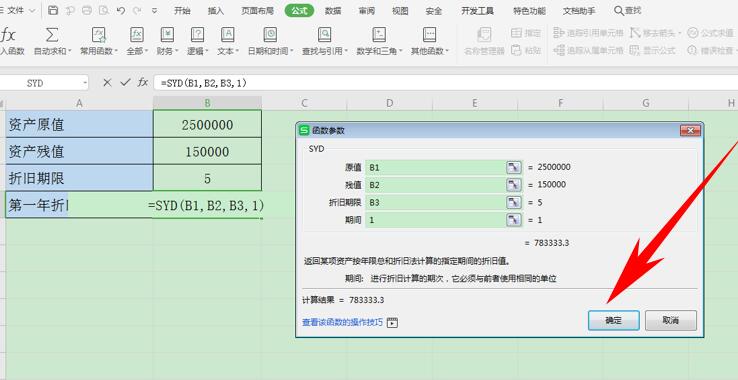Open the 常用函数 common functions icon
The image size is (738, 380).
[x=99, y=35]
